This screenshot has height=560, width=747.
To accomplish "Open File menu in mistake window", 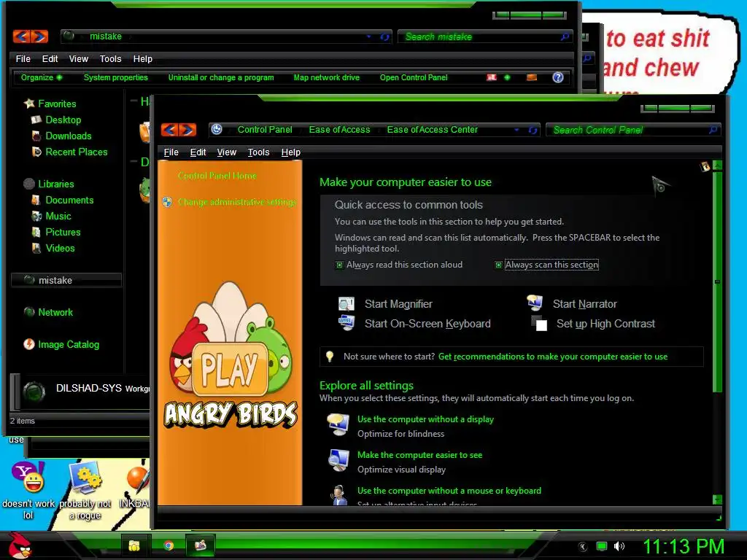I will (x=23, y=58).
